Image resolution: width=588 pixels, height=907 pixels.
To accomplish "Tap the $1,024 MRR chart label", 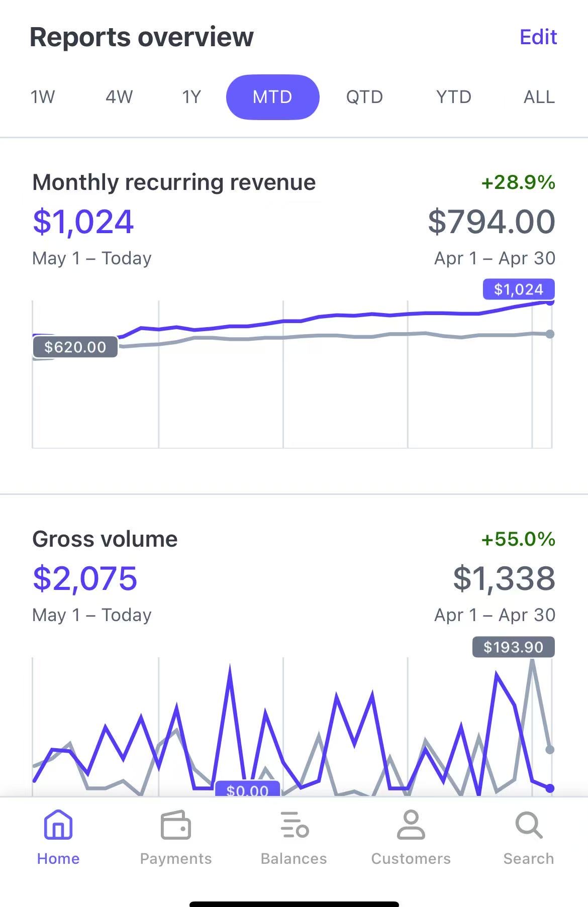I will 519,289.
